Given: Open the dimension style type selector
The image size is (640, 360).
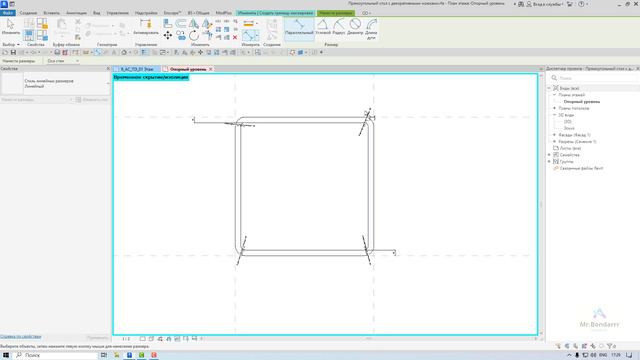Looking at the screenshot, I should point(55,84).
